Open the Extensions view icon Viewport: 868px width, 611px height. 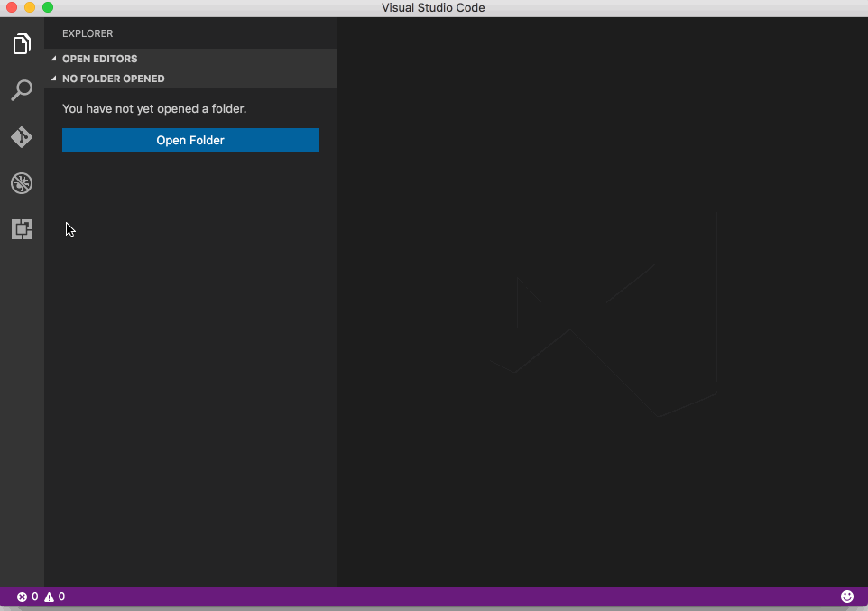[22, 229]
